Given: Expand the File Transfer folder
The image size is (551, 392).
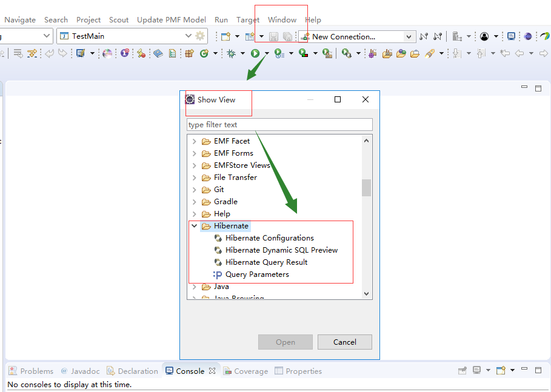Looking at the screenshot, I should point(195,178).
